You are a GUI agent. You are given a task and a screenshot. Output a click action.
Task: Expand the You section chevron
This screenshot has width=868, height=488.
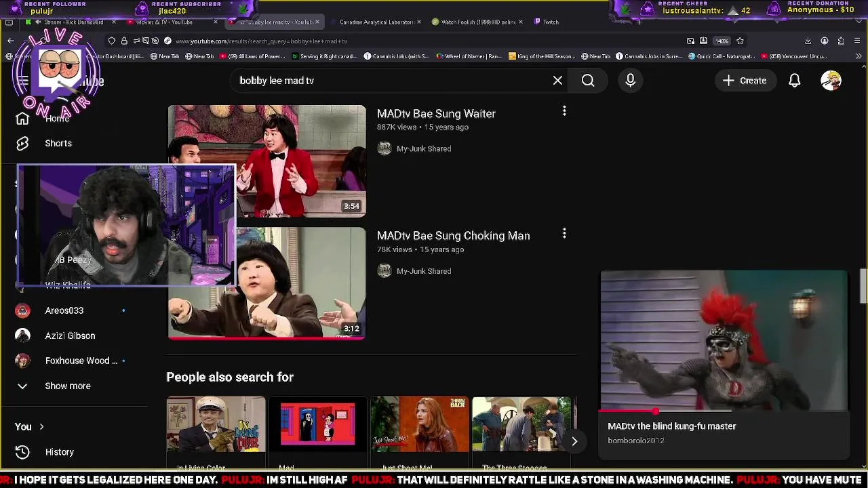coord(41,427)
